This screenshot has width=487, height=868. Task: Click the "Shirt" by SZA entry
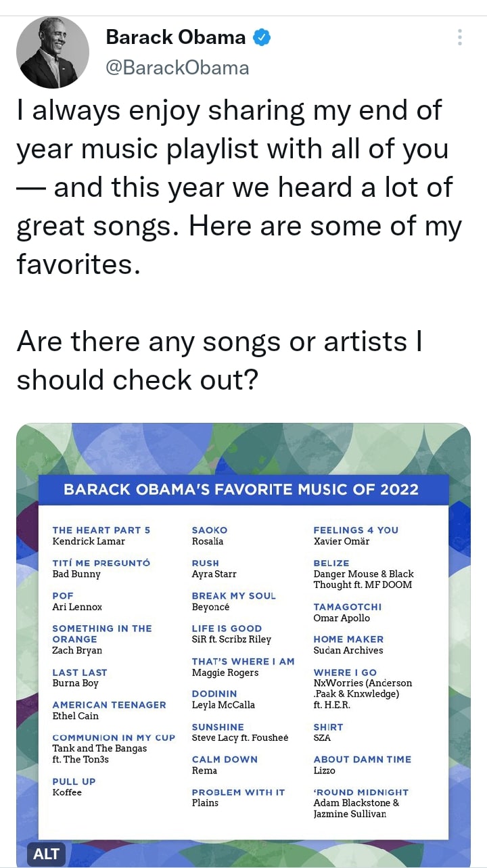coord(328,732)
